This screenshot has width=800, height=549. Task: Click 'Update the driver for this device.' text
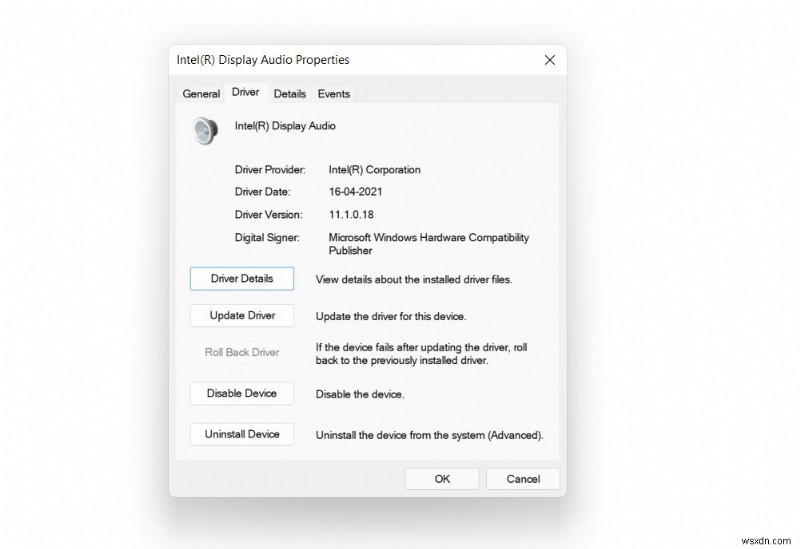pyautogui.click(x=391, y=316)
